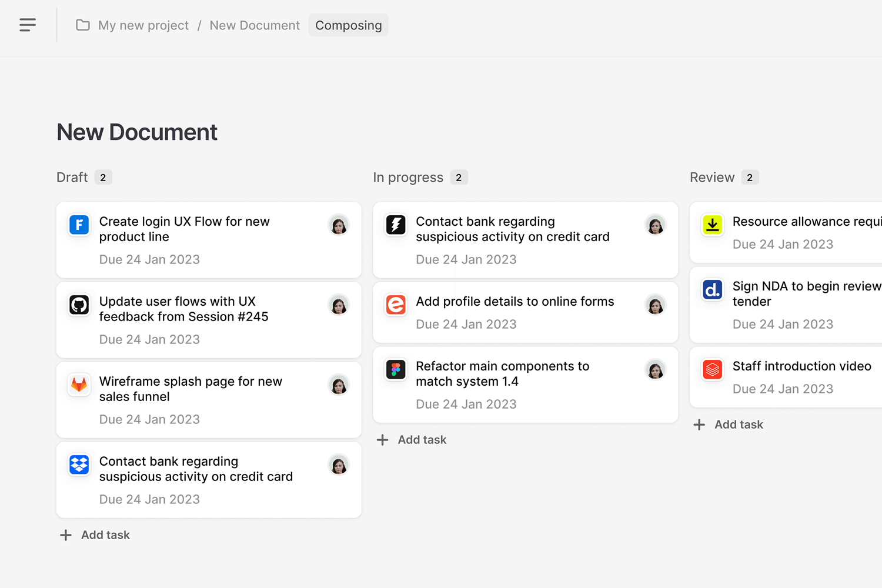Click assignee avatar on Update user flows card
The image size is (882, 588).
point(339,305)
